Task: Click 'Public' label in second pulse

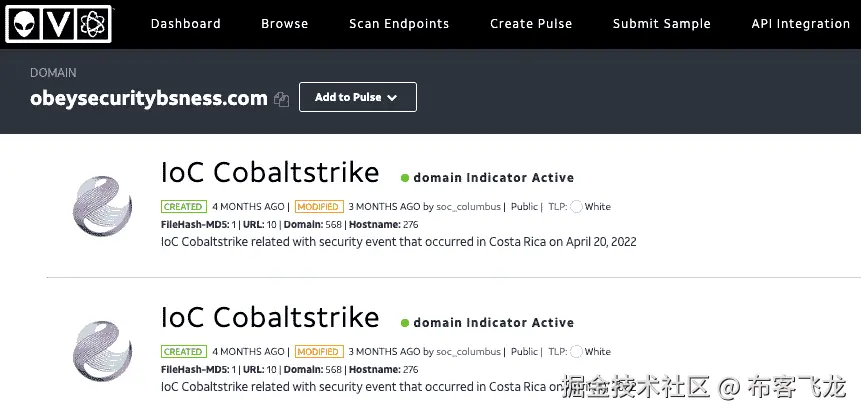Action: tap(524, 352)
